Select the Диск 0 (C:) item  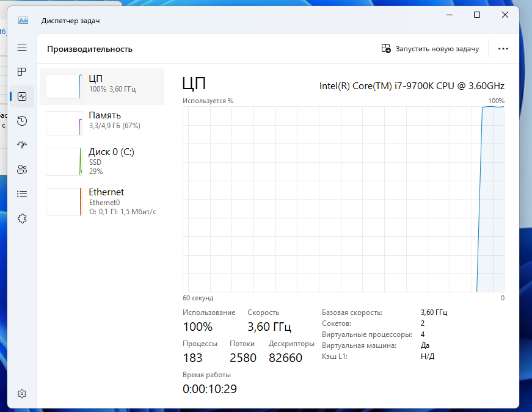(102, 162)
